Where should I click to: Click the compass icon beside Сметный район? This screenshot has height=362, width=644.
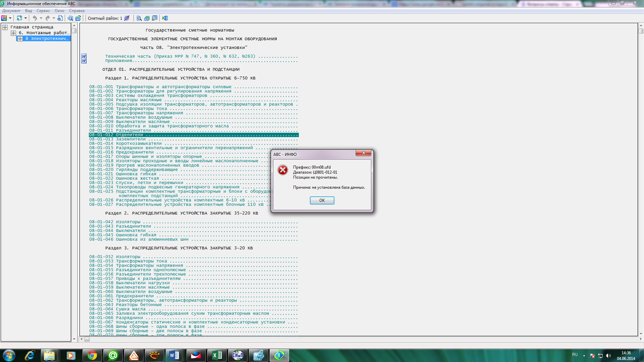pyautogui.click(x=127, y=18)
